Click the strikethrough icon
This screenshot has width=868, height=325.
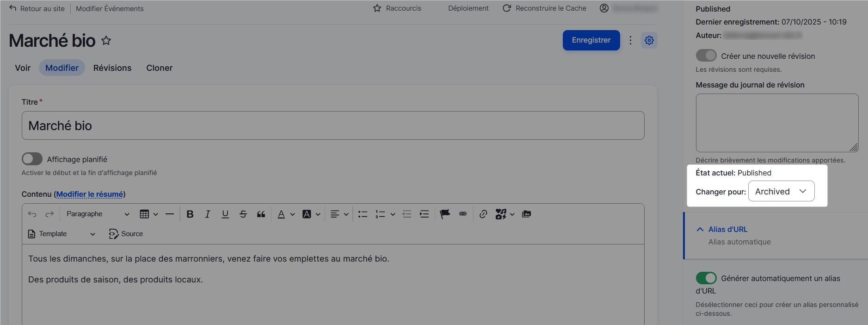pos(243,214)
